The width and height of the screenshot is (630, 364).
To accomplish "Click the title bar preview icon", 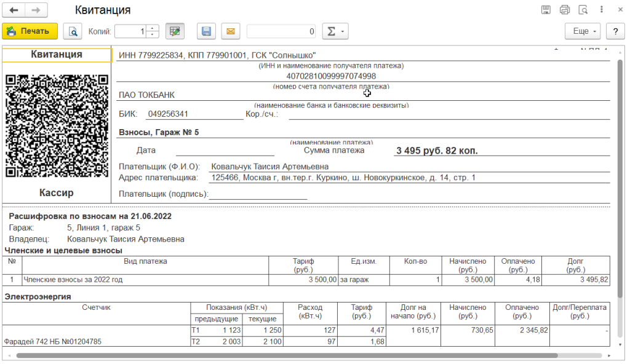I will pyautogui.click(x=583, y=10).
